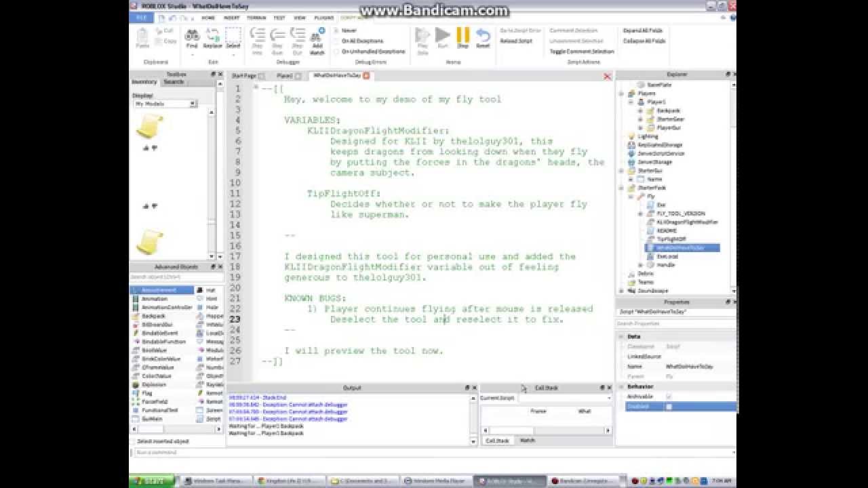Close the Call Stack panel
This screenshot has height=488, width=868.
click(609, 388)
